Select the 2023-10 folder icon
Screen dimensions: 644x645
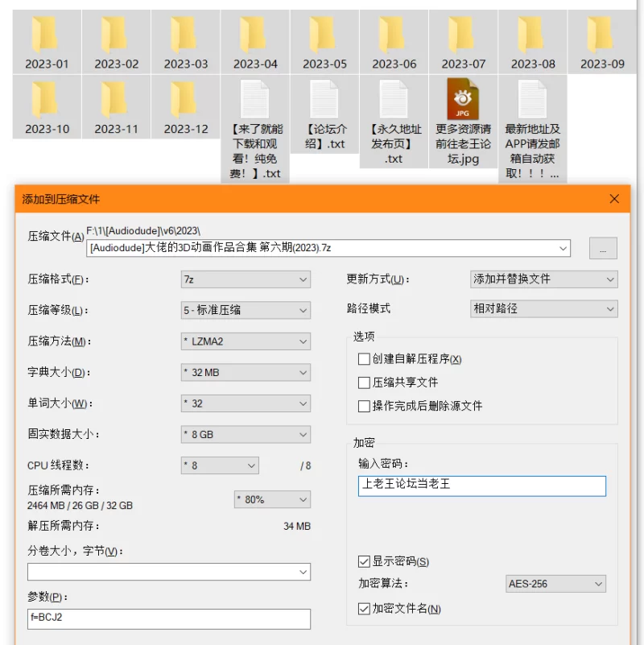point(44,100)
